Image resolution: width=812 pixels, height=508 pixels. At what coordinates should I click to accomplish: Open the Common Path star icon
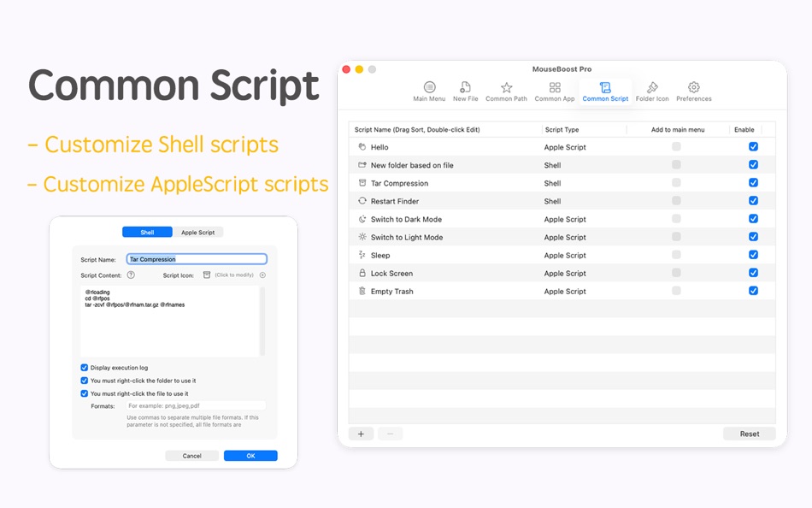coord(506,92)
